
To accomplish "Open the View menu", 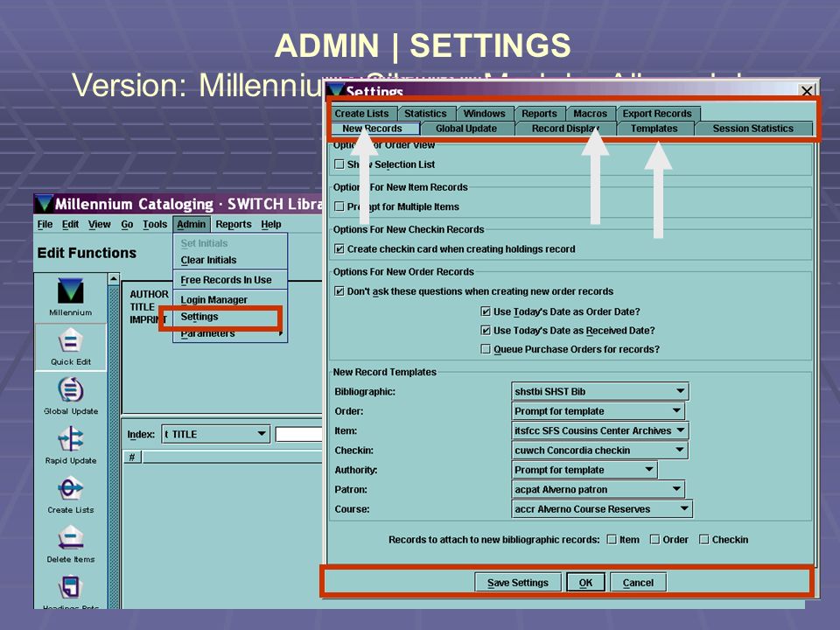I will pos(99,224).
